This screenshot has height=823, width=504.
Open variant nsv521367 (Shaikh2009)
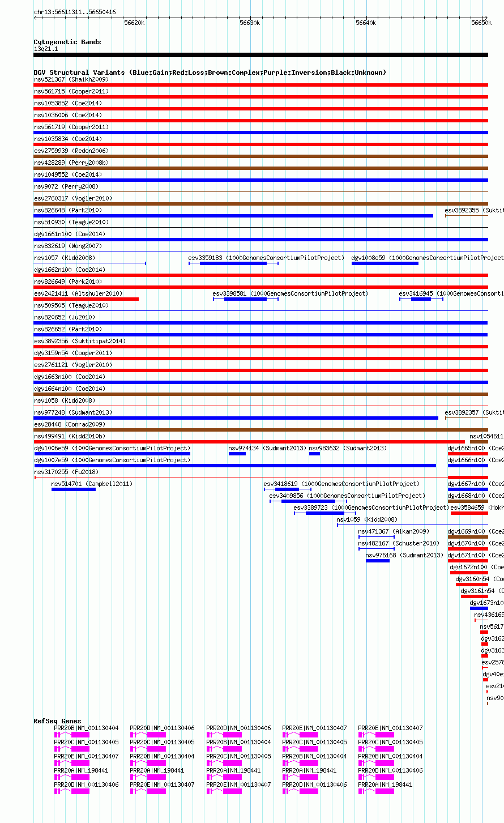click(x=71, y=79)
